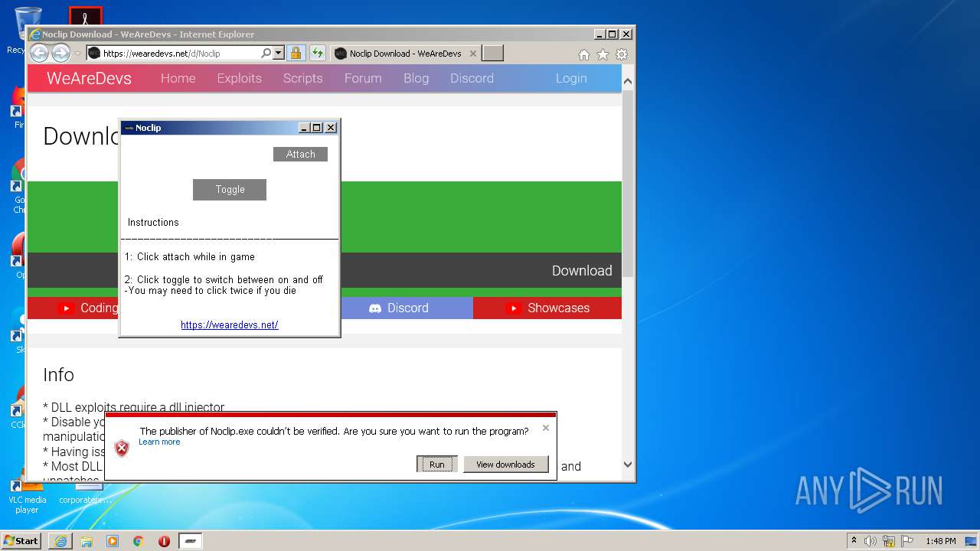Open the Adobe Reader desktop icon

click(x=85, y=17)
